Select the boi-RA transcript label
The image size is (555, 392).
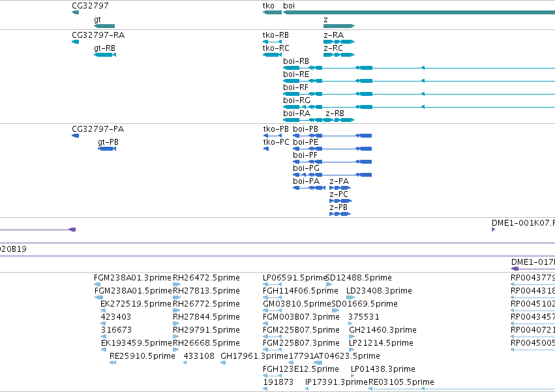click(x=297, y=113)
